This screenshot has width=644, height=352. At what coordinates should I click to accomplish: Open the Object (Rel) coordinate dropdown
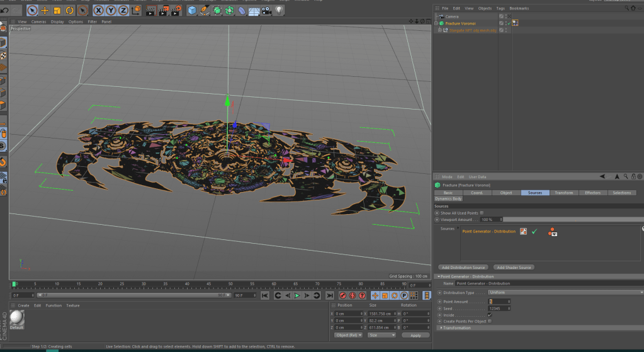pyautogui.click(x=347, y=335)
